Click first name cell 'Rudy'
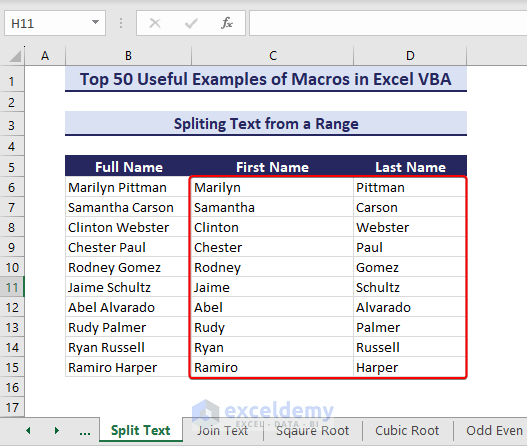Image resolution: width=527 pixels, height=446 pixels. [272, 327]
